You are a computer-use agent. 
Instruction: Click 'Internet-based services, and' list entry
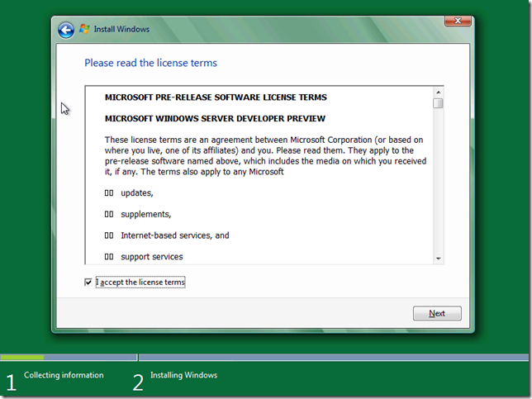point(175,235)
